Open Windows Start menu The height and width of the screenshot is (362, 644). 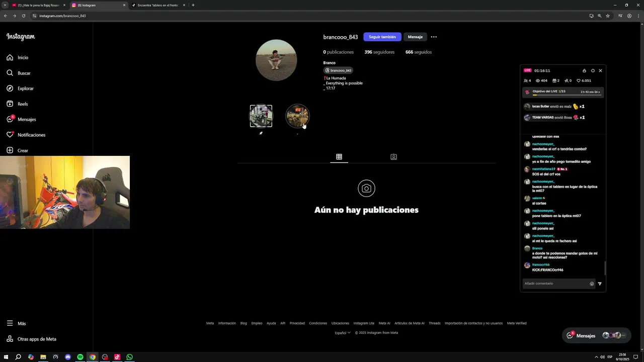(x=6, y=357)
